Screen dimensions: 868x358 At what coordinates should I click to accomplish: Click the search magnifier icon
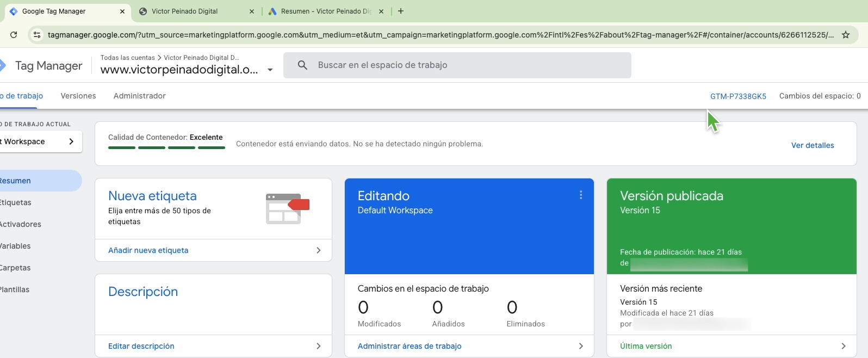point(303,65)
